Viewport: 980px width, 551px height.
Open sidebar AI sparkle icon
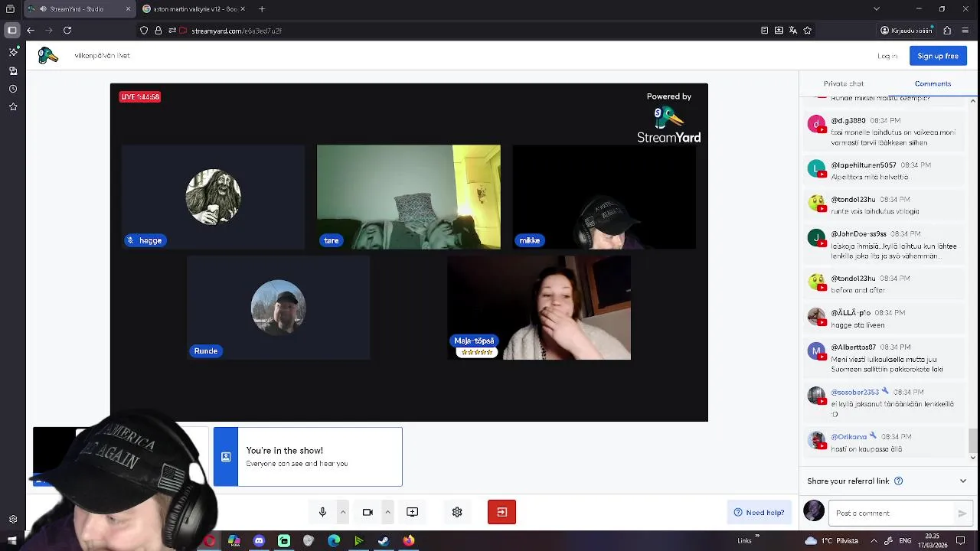13,51
